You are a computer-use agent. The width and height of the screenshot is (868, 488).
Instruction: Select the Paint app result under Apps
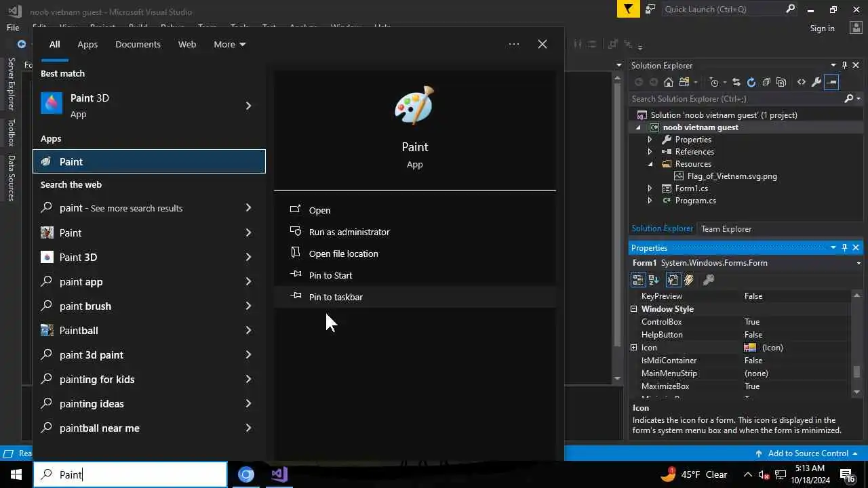click(149, 161)
